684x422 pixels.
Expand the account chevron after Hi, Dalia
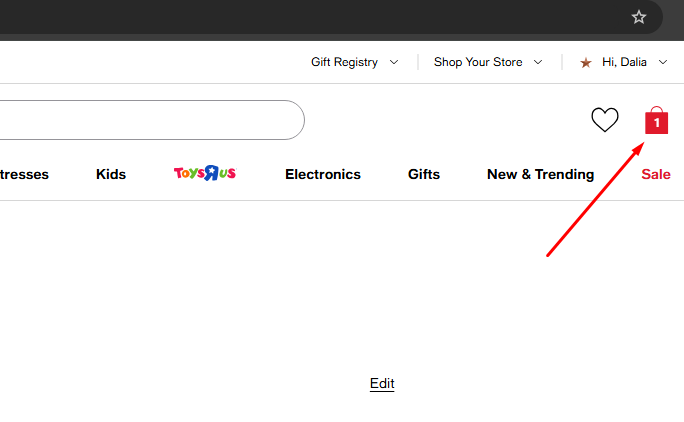663,62
